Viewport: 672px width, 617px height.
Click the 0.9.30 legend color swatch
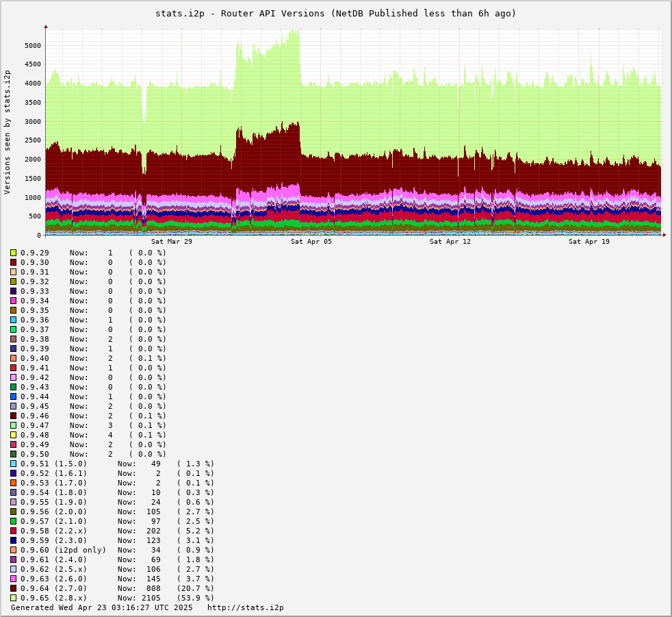[13, 262]
